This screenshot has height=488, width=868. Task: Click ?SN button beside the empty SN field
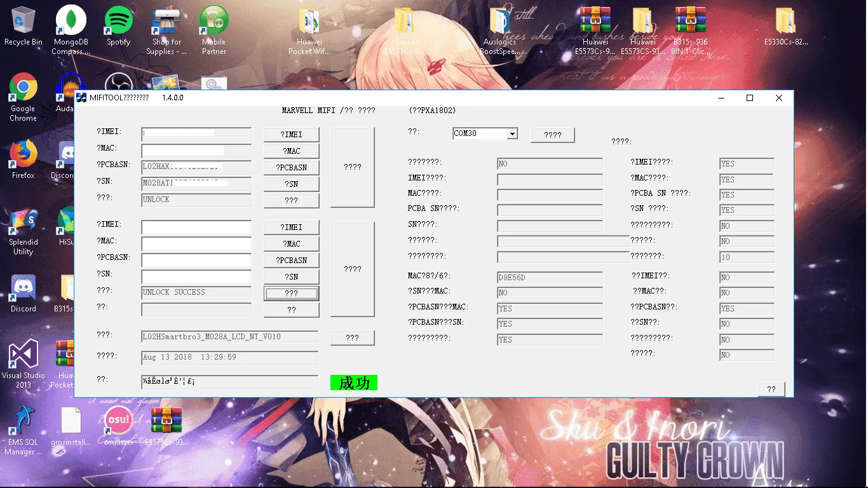[292, 277]
